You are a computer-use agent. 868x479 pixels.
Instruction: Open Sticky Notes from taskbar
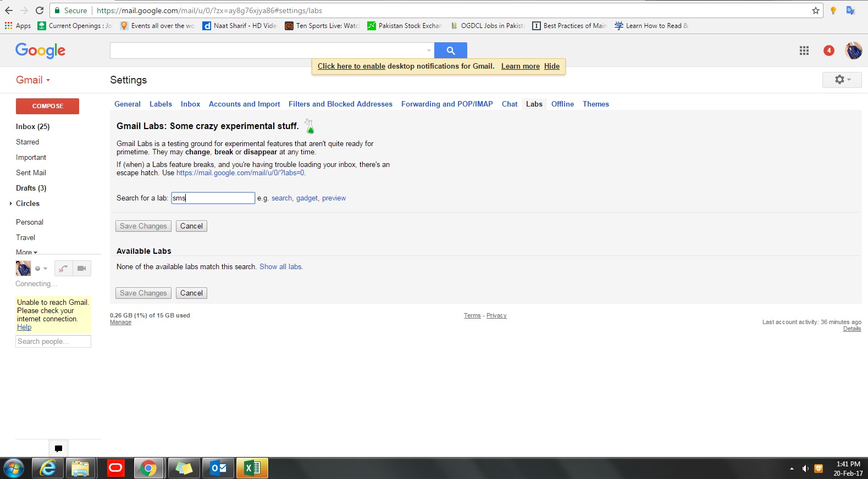tap(184, 469)
